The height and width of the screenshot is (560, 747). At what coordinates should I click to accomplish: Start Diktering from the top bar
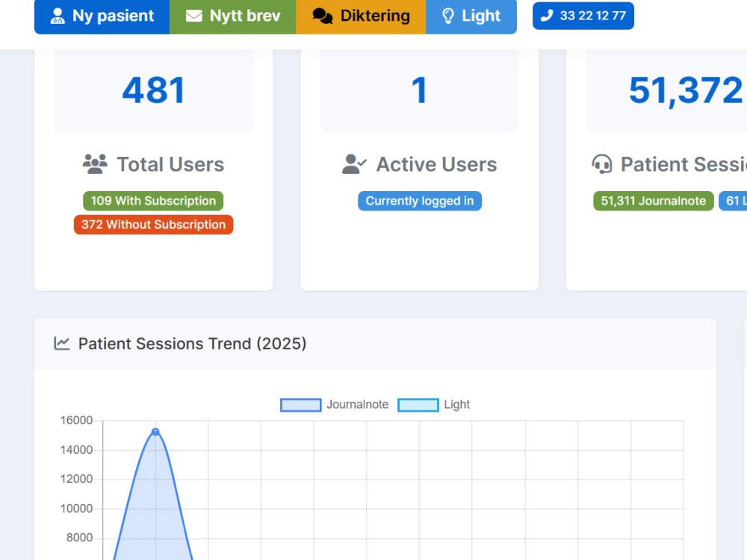click(x=361, y=16)
